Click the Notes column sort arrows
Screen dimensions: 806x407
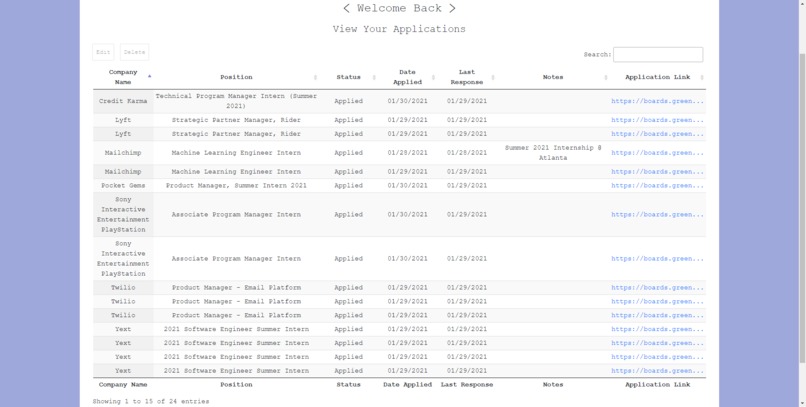(x=606, y=77)
